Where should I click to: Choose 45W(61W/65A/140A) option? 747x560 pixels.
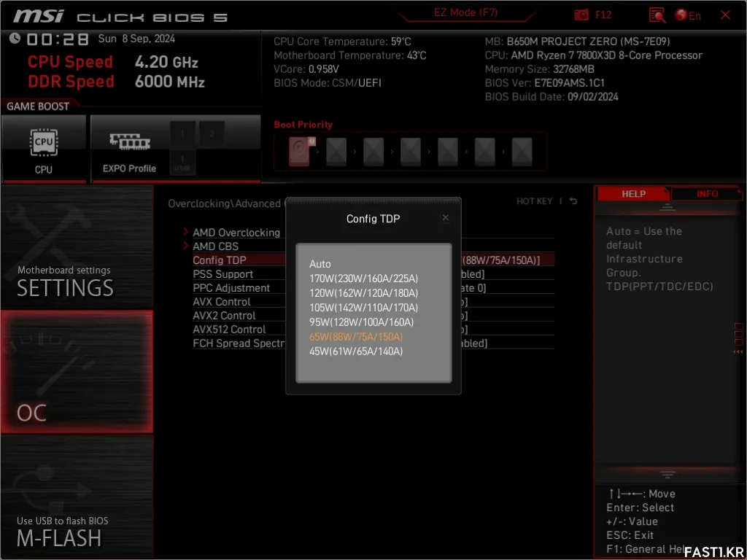point(356,351)
